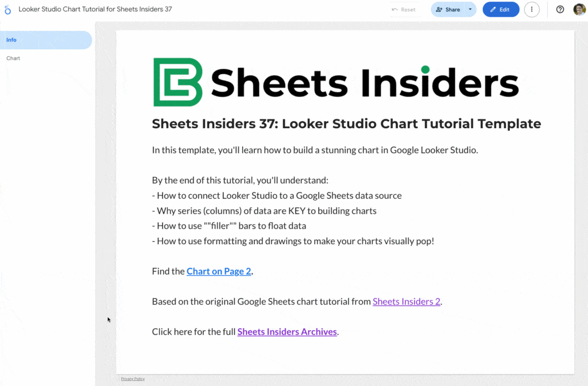Click the blue Edit button
Viewport: 588px width, 386px height.
500,10
